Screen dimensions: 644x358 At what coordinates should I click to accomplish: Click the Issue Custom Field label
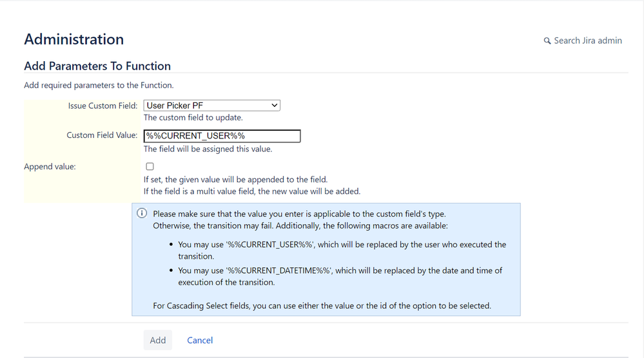click(102, 106)
